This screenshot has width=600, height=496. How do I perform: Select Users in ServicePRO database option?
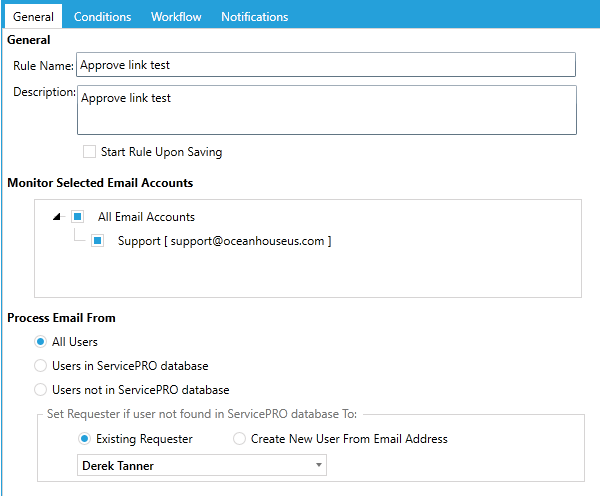pos(41,366)
